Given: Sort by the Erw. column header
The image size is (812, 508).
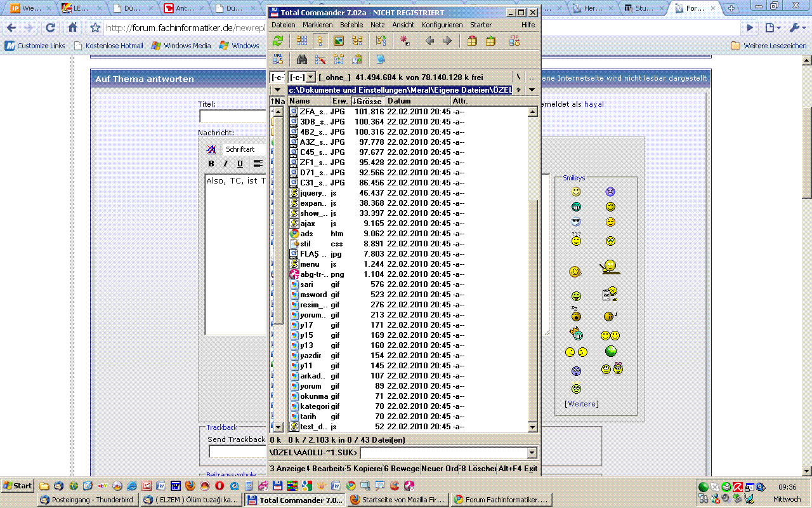Looking at the screenshot, I should (340, 101).
